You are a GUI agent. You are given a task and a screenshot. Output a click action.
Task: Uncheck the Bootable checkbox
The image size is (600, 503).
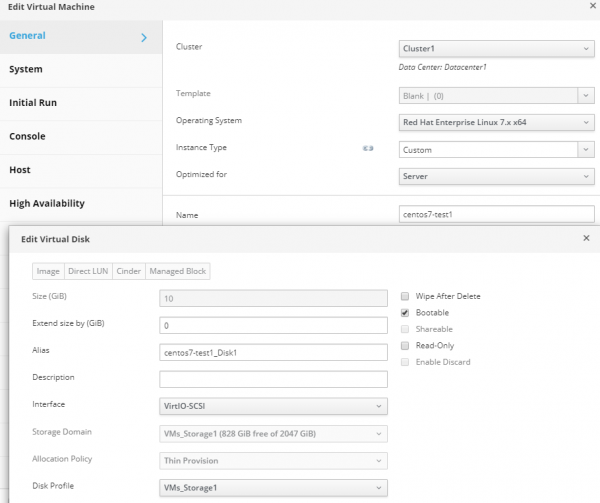[x=405, y=313]
